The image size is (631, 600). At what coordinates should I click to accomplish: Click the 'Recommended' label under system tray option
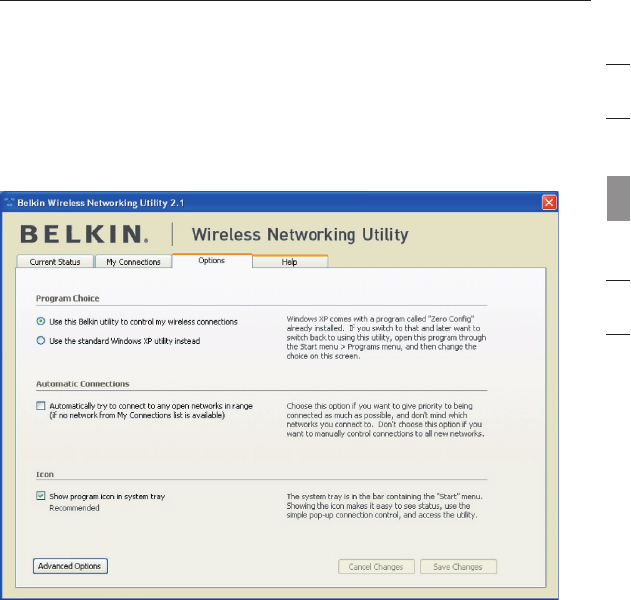[74, 508]
